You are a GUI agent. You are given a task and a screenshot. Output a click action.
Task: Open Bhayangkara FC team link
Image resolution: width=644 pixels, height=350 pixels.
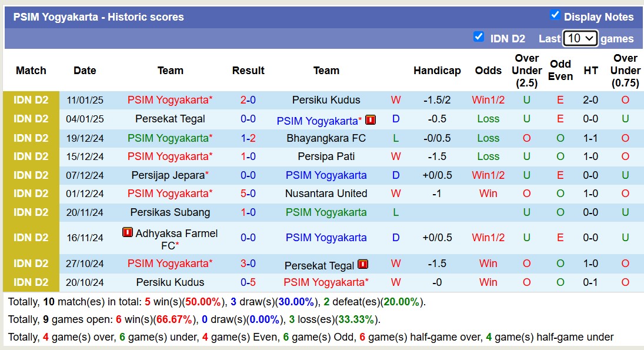point(326,138)
